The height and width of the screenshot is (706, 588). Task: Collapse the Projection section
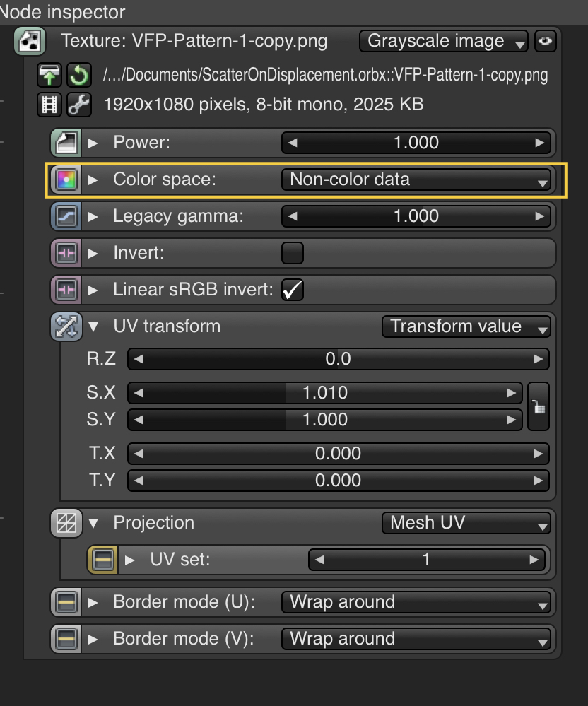pos(94,523)
